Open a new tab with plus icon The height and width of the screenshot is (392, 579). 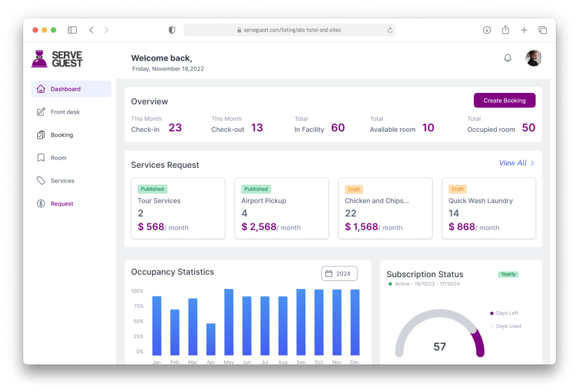524,30
